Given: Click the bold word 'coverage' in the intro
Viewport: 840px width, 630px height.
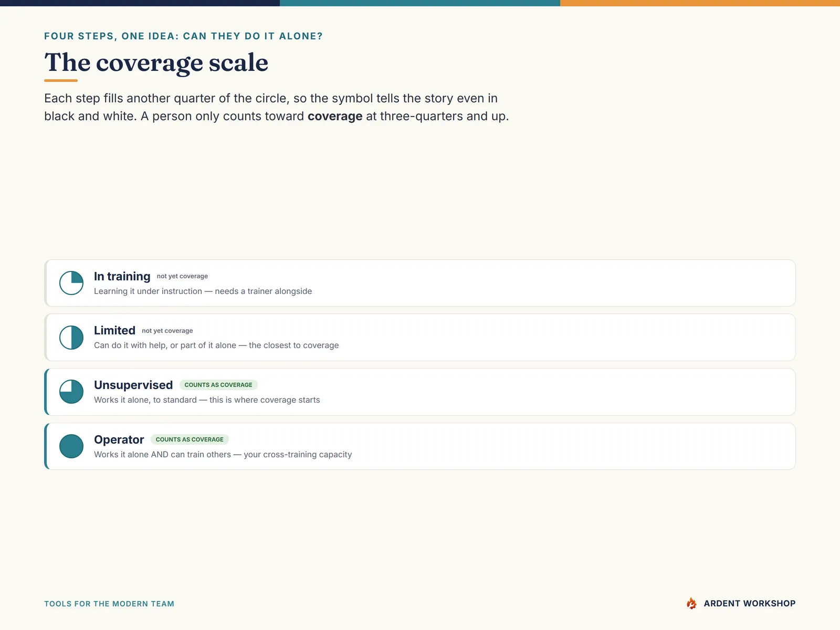Looking at the screenshot, I should coord(335,116).
